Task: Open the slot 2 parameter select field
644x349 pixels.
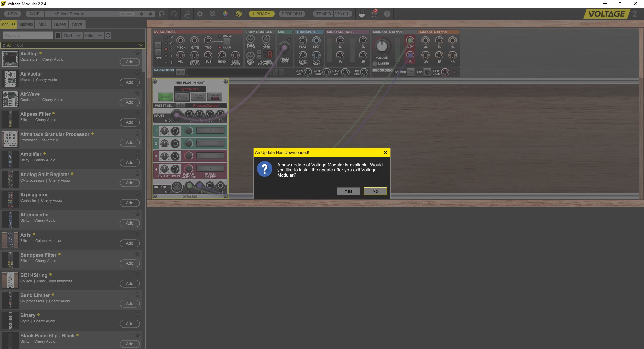Action: pos(210,143)
